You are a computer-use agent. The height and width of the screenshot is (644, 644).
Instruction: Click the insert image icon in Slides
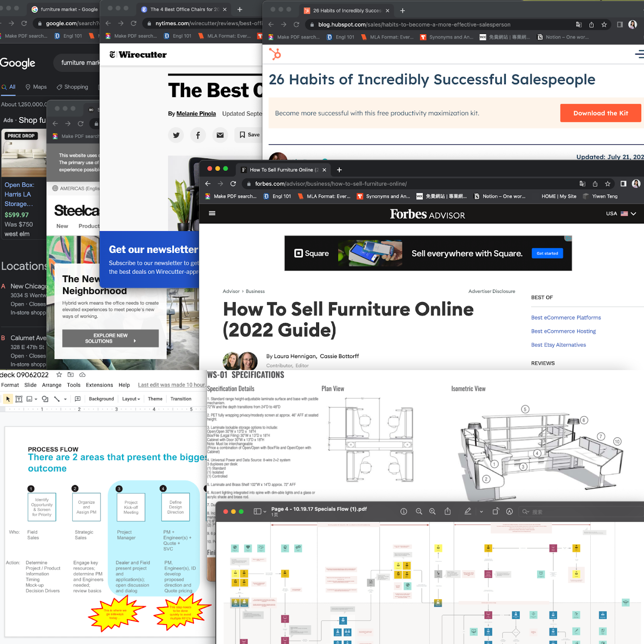(29, 399)
